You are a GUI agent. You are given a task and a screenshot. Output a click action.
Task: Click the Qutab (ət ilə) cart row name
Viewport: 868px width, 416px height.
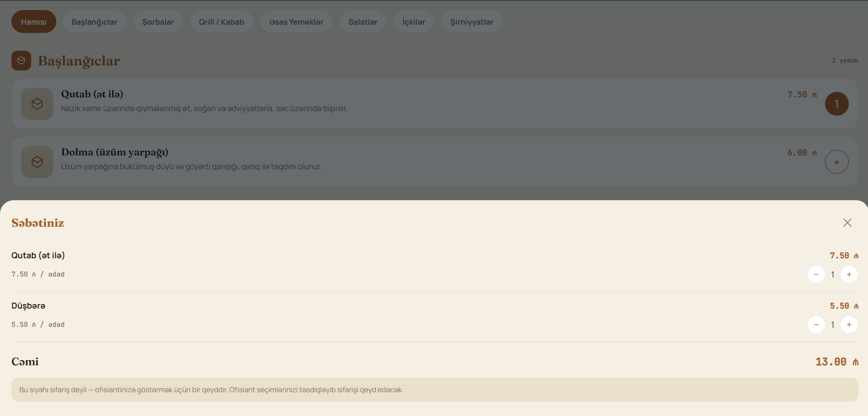pyautogui.click(x=38, y=256)
